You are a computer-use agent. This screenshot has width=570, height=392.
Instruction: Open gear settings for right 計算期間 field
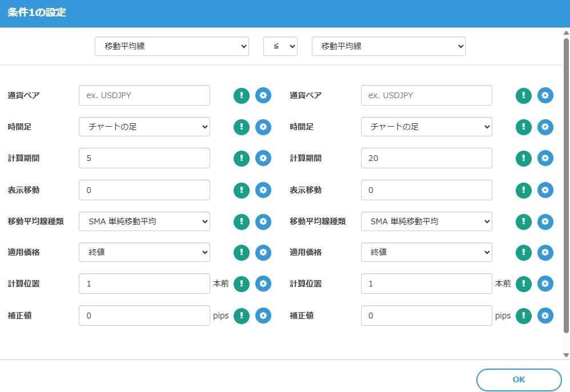pos(545,158)
